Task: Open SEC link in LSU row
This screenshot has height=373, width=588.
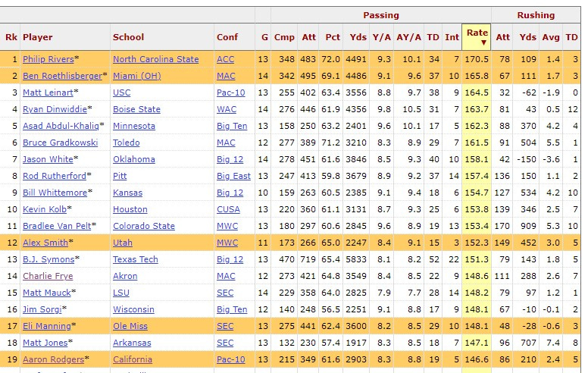Action: tap(224, 293)
